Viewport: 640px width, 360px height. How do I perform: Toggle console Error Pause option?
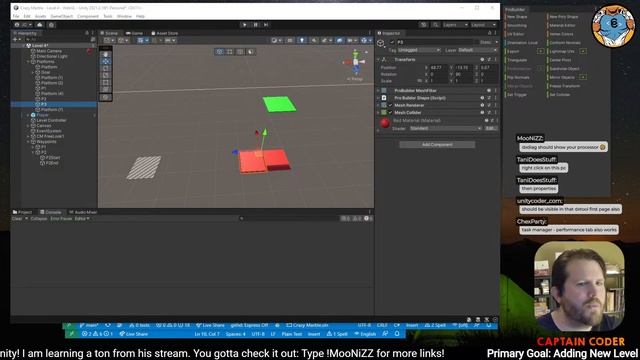coord(61,219)
